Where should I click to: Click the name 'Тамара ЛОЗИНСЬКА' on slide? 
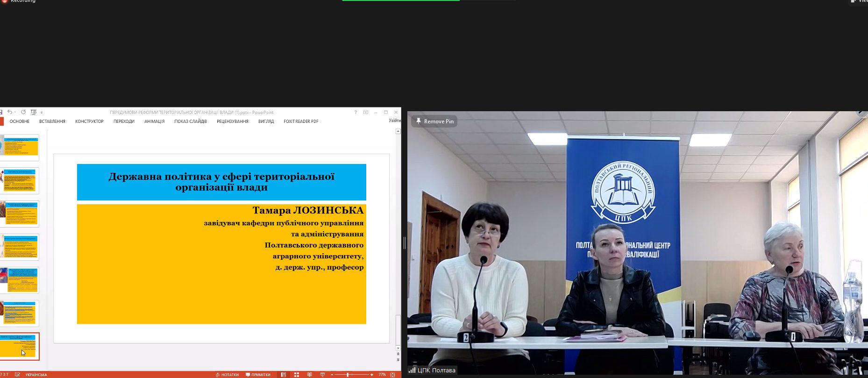point(308,210)
